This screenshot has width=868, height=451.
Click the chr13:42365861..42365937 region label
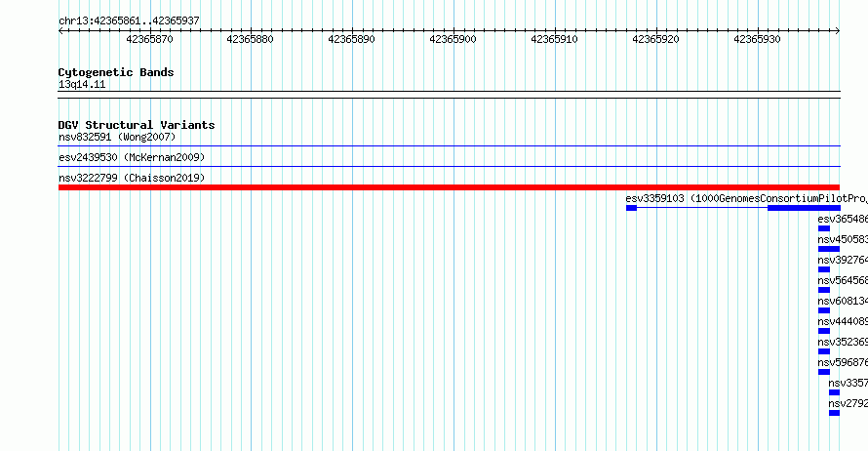129,20
